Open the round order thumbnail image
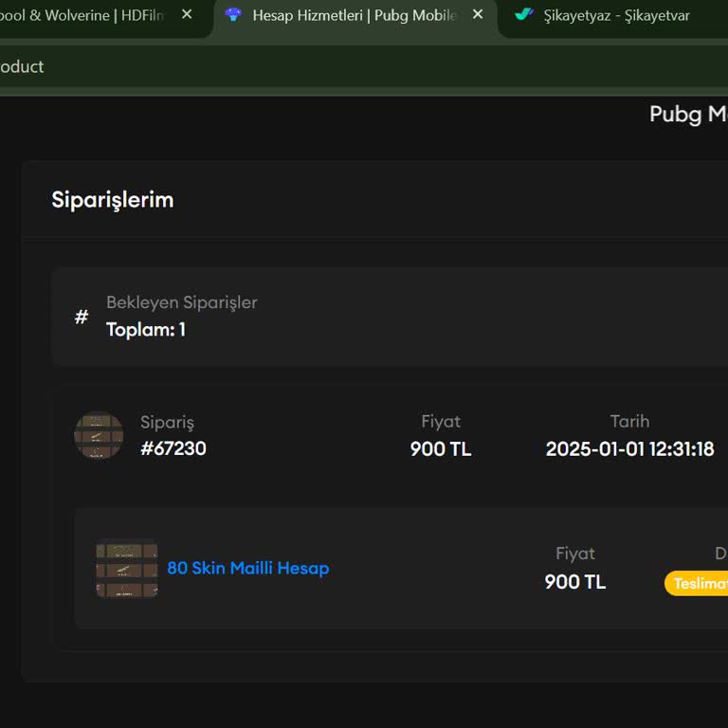Screen dimensions: 728x728 click(x=99, y=436)
